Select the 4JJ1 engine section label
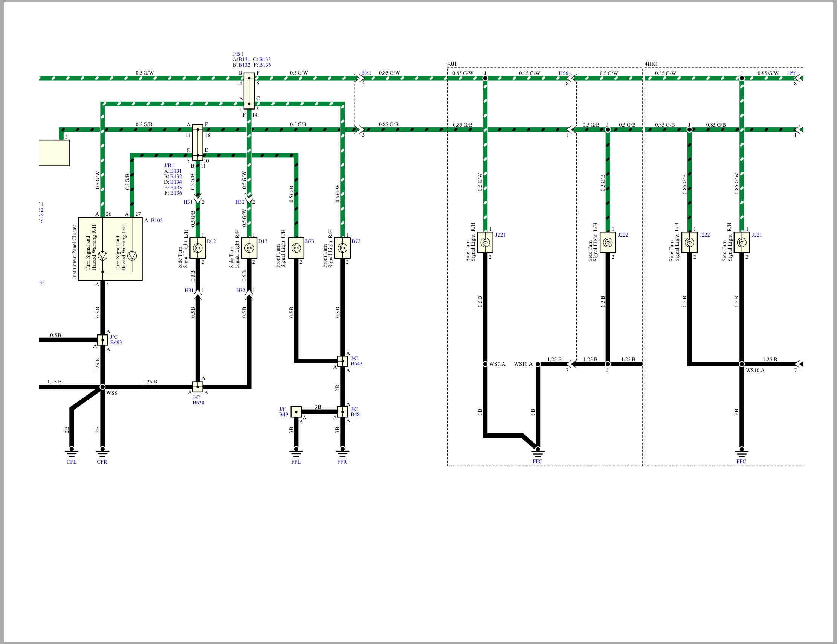The width and height of the screenshot is (837, 644). [452, 64]
